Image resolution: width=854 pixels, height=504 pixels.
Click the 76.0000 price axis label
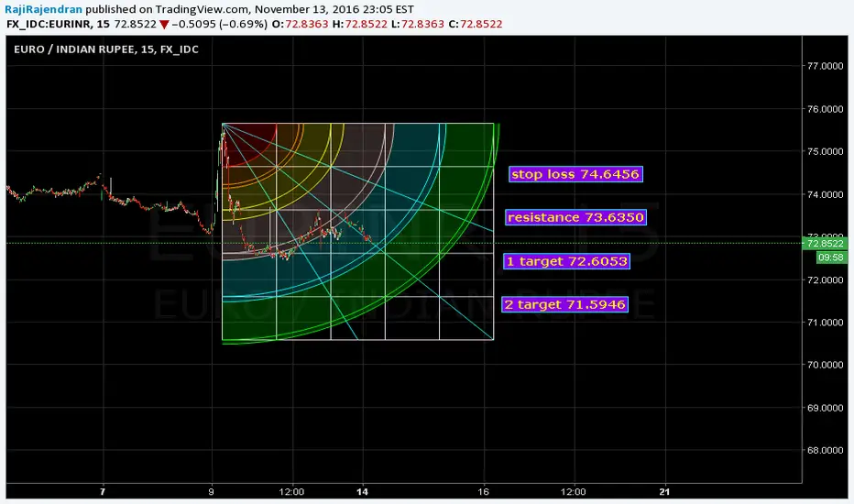click(x=825, y=109)
